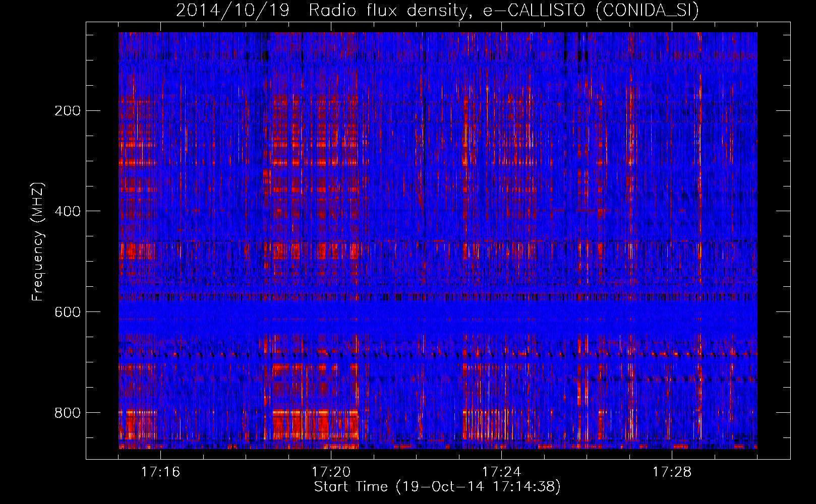The height and width of the screenshot is (504, 816).
Task: Click the 200 frequency tick label
Action: [x=67, y=111]
